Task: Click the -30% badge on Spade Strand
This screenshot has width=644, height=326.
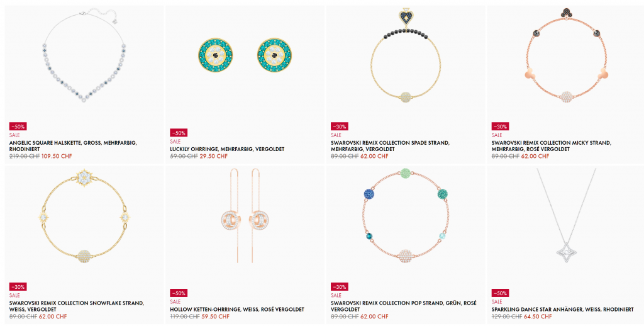Action: tap(340, 126)
